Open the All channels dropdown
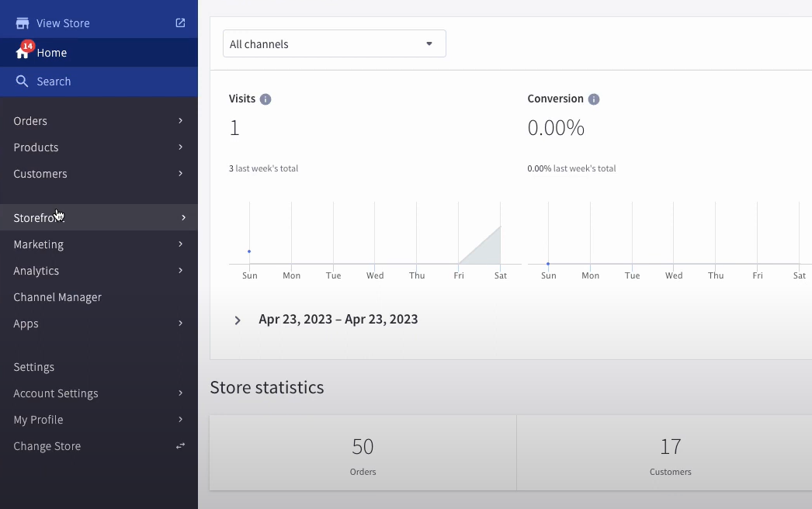Viewport: 812px width, 509px height. (335, 43)
